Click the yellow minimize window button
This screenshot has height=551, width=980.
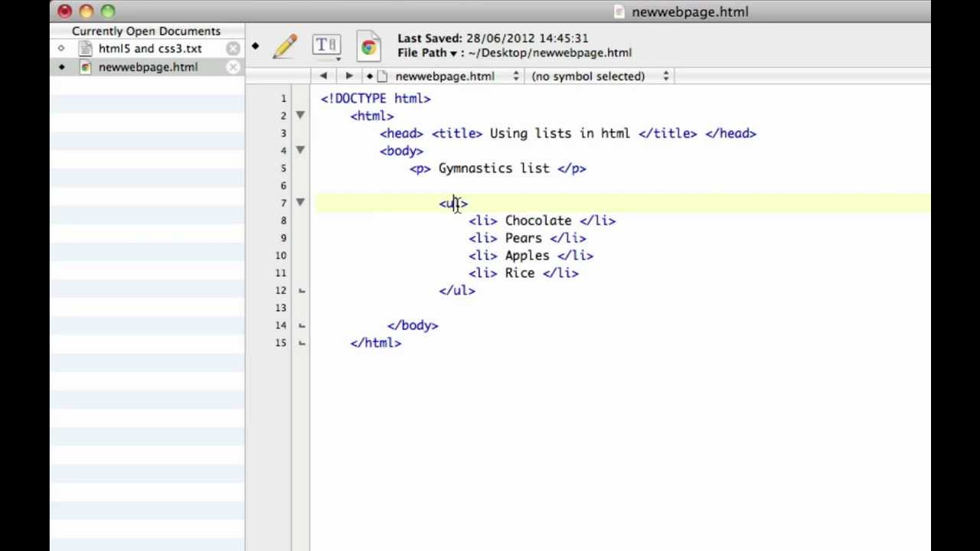tap(86, 11)
